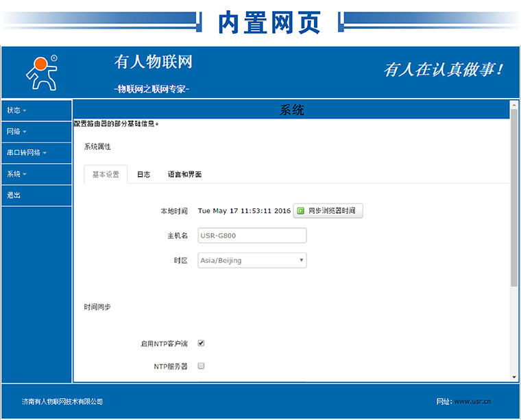Select 退出 in the sidebar
This screenshot has width=521, height=420.
(x=14, y=195)
